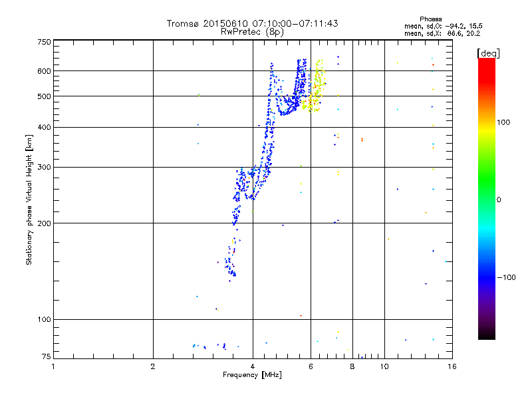The width and height of the screenshot is (532, 399).
Task: Click the y-axis tick label '200'
Action: tap(44, 223)
